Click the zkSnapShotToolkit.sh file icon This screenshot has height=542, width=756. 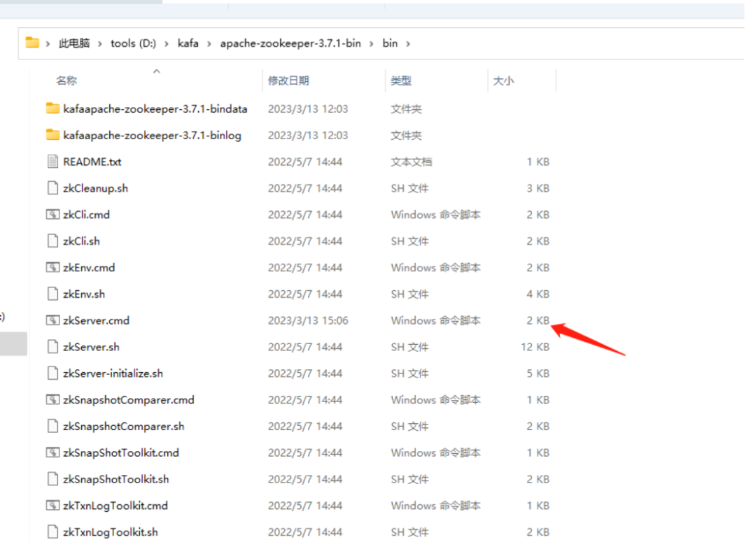point(52,479)
